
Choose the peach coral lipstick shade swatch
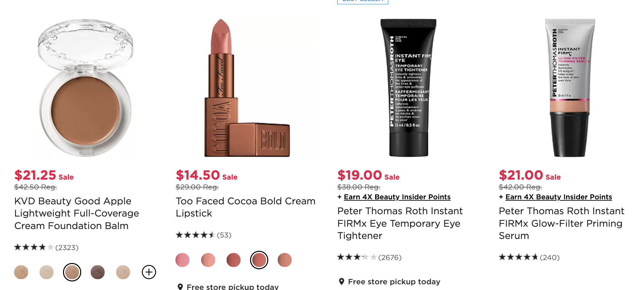208,260
